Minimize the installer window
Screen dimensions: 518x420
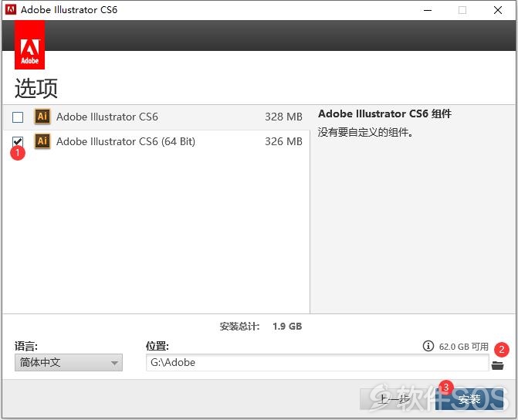click(428, 10)
